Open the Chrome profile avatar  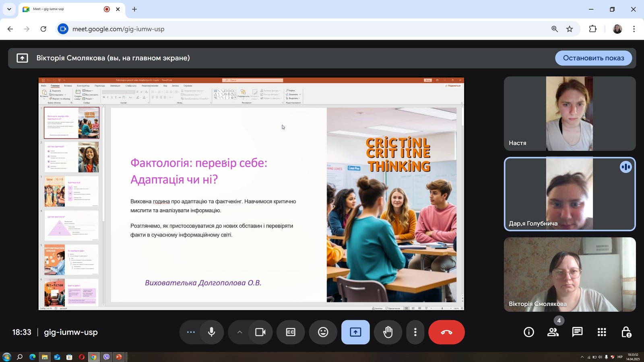pyautogui.click(x=617, y=29)
